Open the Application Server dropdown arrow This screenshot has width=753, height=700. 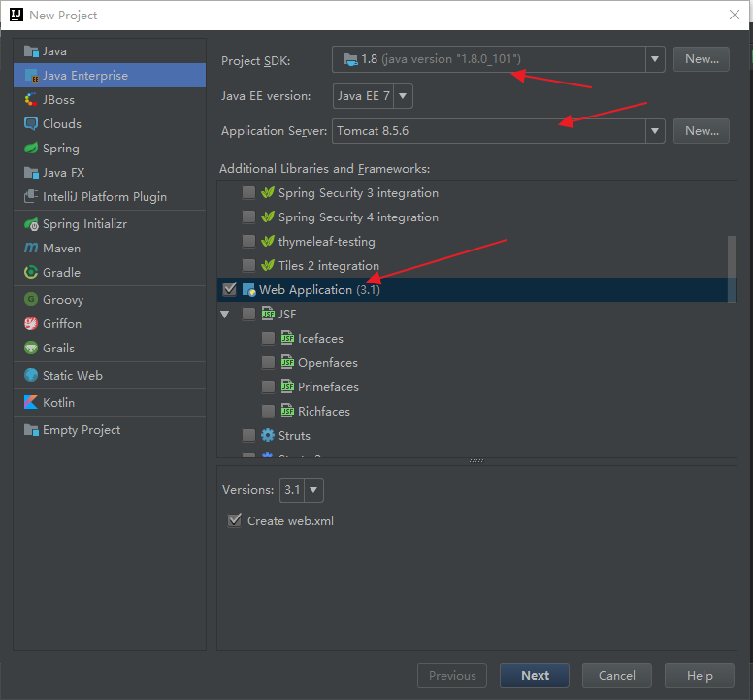(x=655, y=131)
